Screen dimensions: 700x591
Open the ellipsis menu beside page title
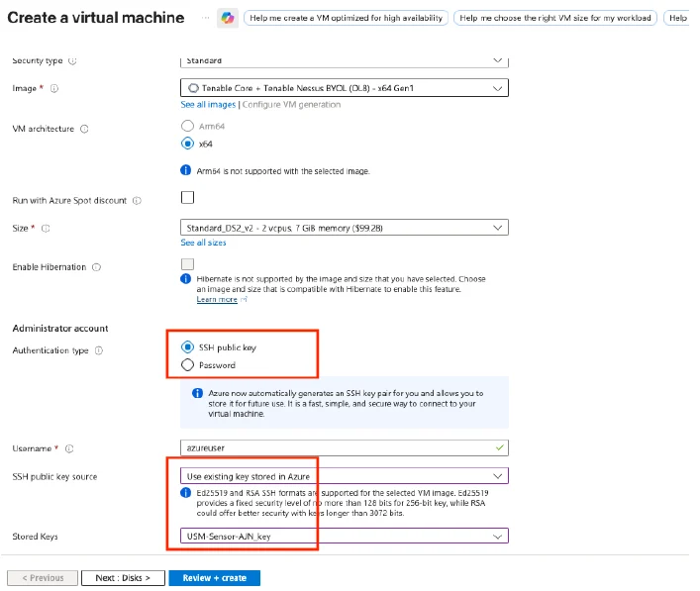(x=205, y=18)
